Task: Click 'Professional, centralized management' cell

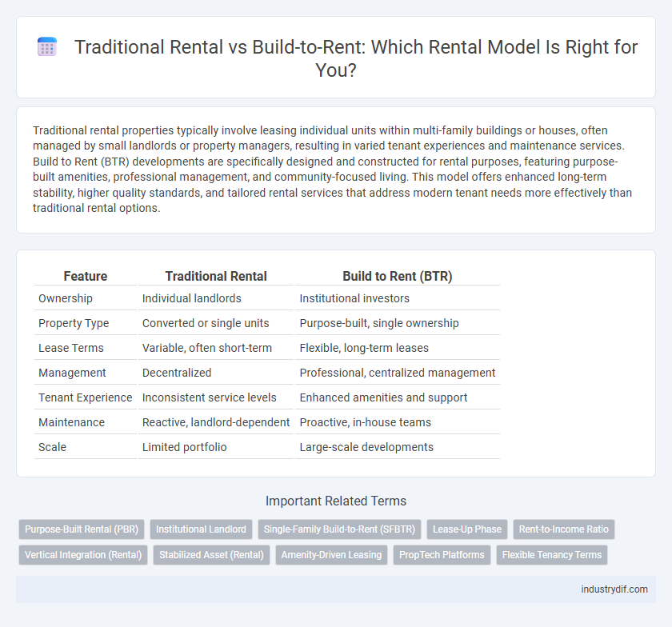Action: pos(398,373)
